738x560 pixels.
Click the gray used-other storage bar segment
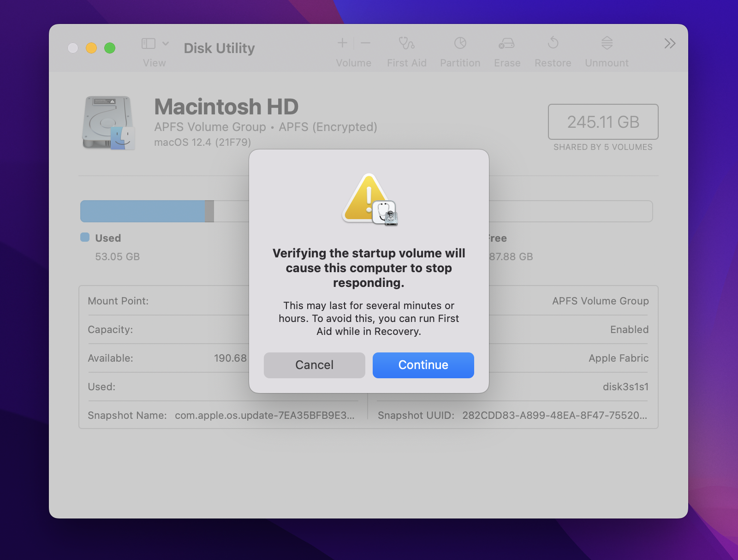pyautogui.click(x=209, y=211)
